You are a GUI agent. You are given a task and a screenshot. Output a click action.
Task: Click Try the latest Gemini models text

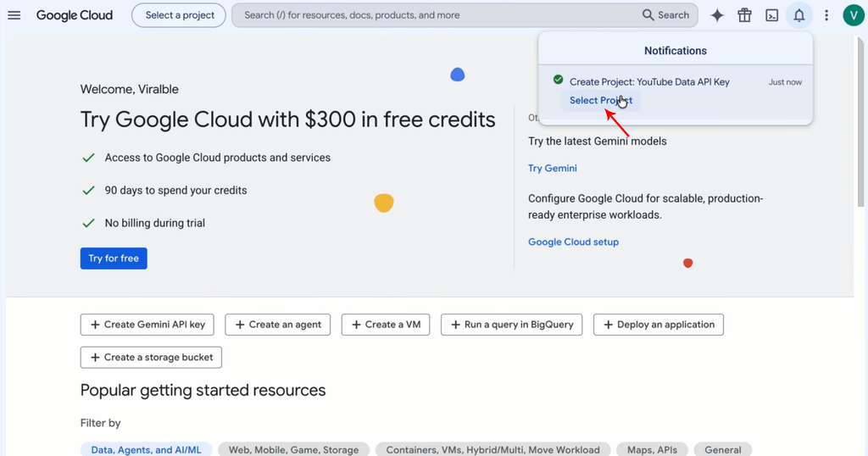tap(598, 141)
